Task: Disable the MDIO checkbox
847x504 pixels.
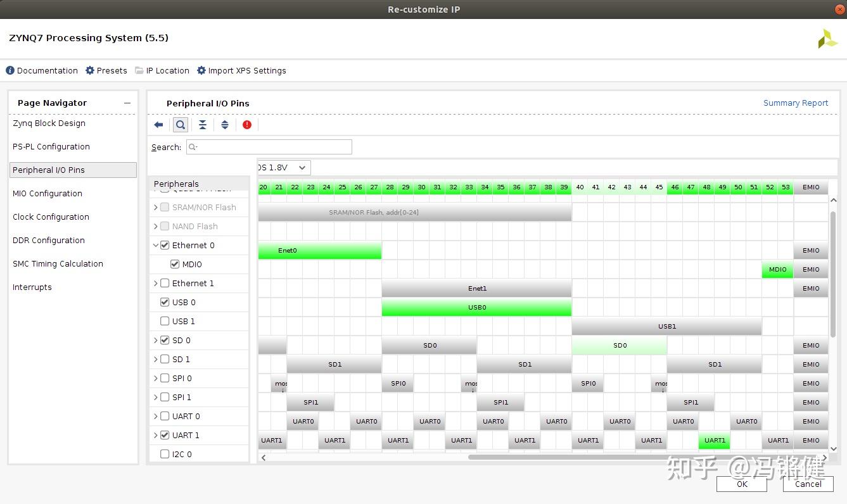Action: click(x=175, y=264)
